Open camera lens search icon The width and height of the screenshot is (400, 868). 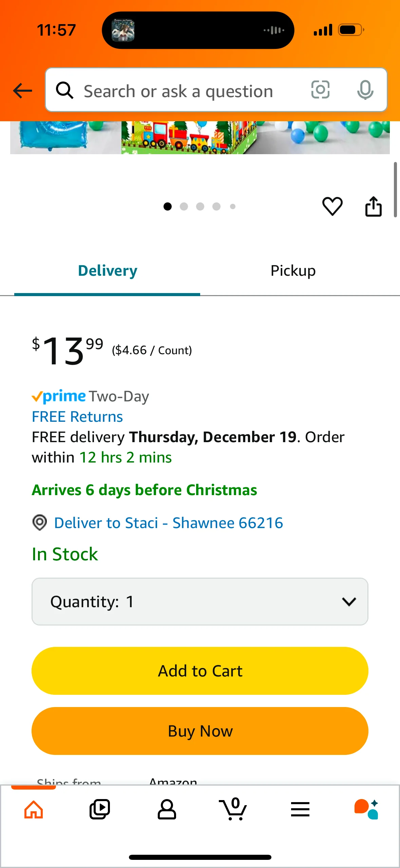[320, 90]
